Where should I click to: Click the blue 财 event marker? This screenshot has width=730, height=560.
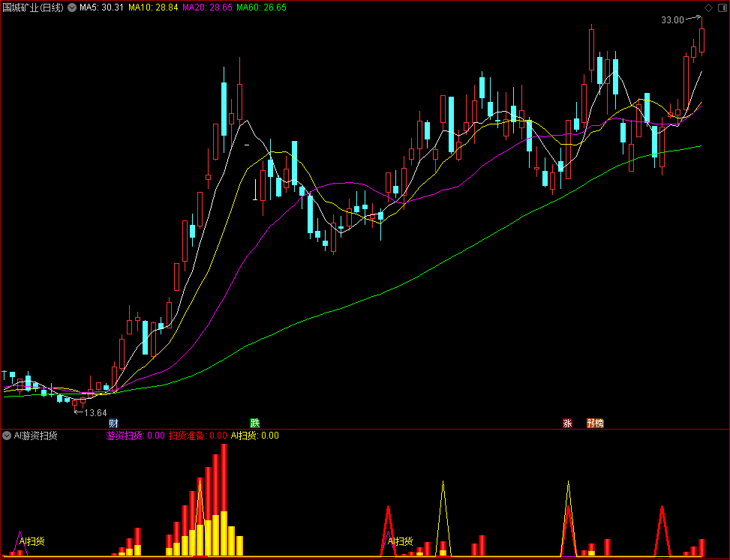click(x=113, y=423)
